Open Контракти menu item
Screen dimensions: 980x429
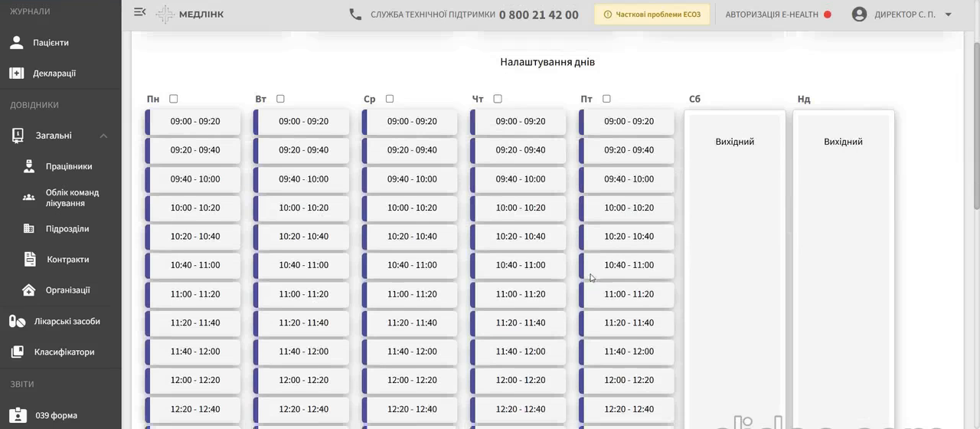click(68, 260)
